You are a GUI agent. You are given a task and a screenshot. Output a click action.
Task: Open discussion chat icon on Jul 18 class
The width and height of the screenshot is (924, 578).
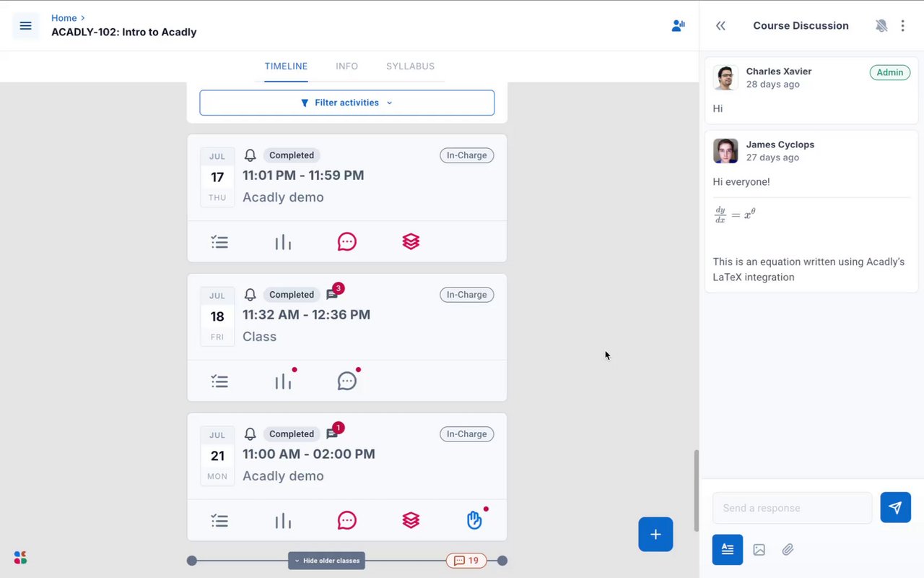pyautogui.click(x=347, y=381)
